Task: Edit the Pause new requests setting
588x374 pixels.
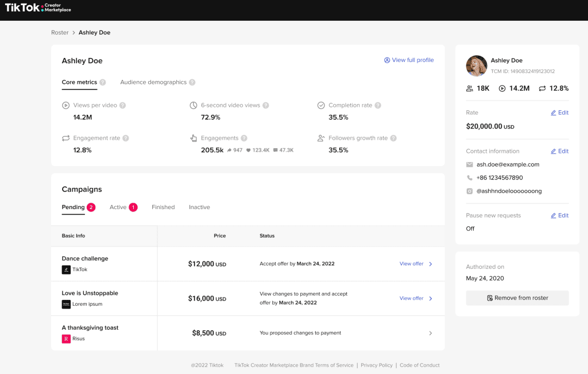Action: click(559, 215)
